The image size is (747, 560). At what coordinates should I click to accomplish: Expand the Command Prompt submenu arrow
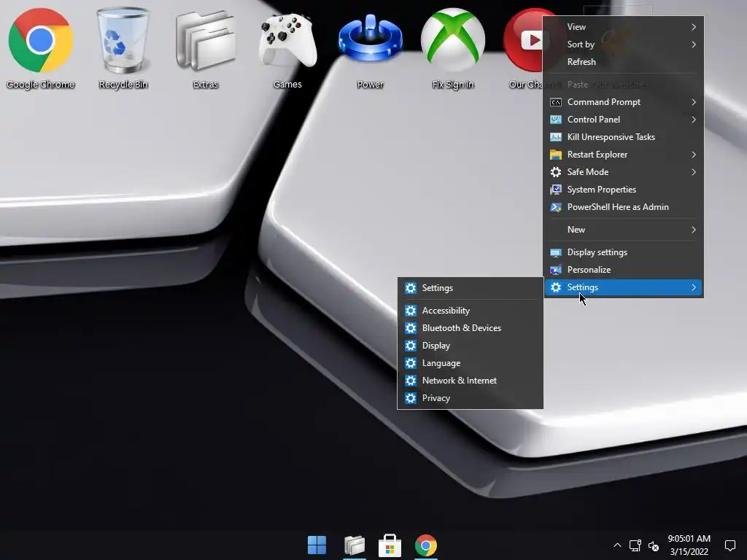pyautogui.click(x=694, y=102)
